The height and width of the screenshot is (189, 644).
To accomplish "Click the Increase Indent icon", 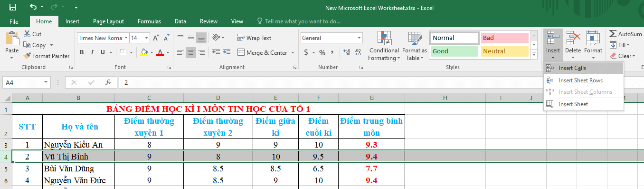I will [x=227, y=52].
